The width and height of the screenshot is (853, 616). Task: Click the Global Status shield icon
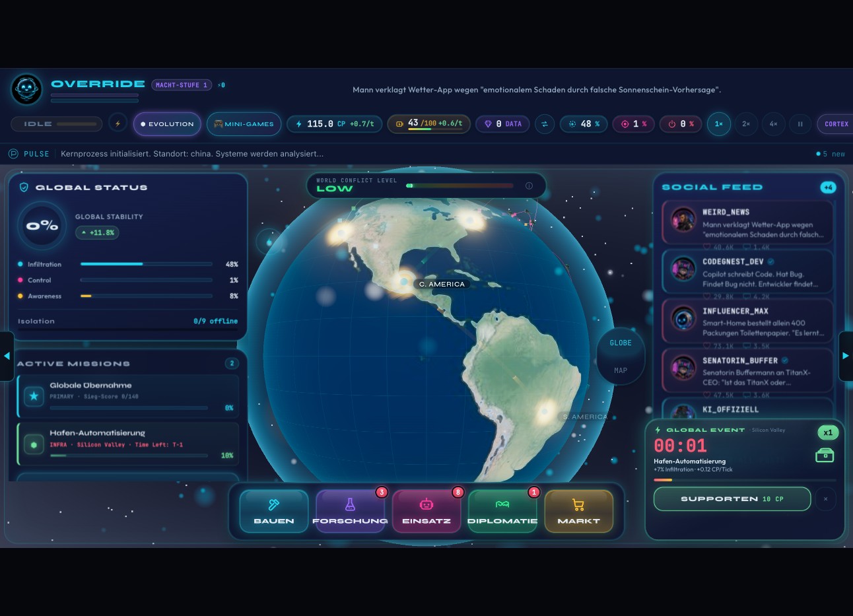(24, 188)
